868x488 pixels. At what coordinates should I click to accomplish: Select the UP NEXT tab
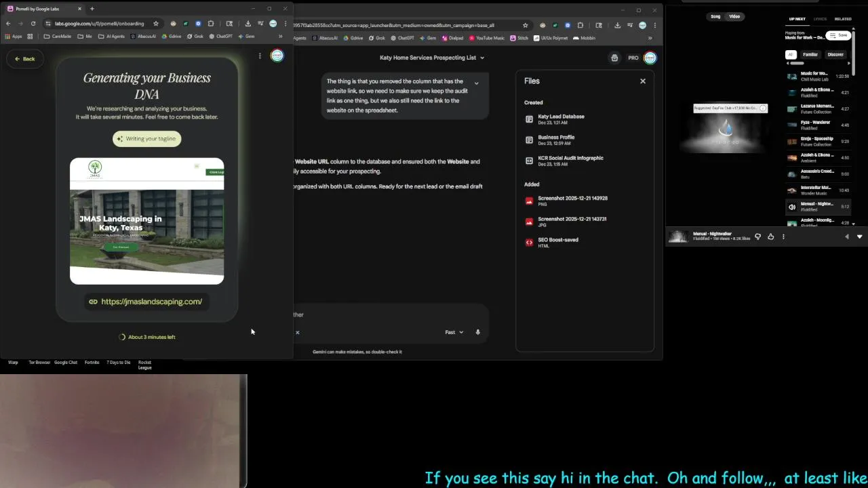click(797, 19)
